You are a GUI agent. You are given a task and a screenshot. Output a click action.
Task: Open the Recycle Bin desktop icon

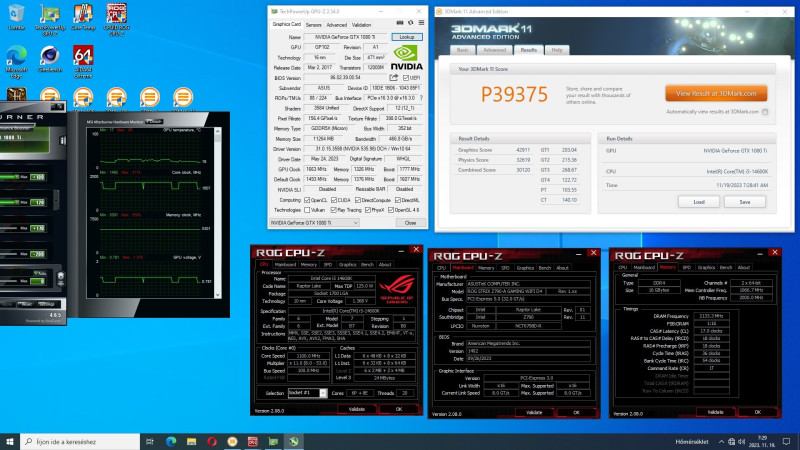coord(16,17)
